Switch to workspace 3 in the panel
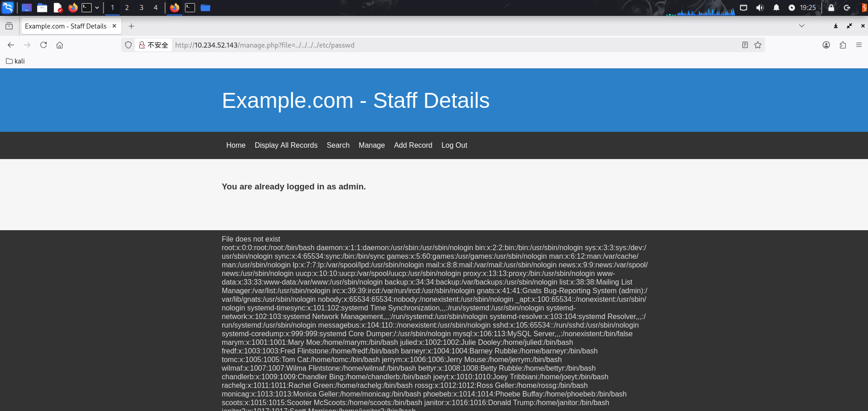The width and height of the screenshot is (868, 411). point(141,8)
